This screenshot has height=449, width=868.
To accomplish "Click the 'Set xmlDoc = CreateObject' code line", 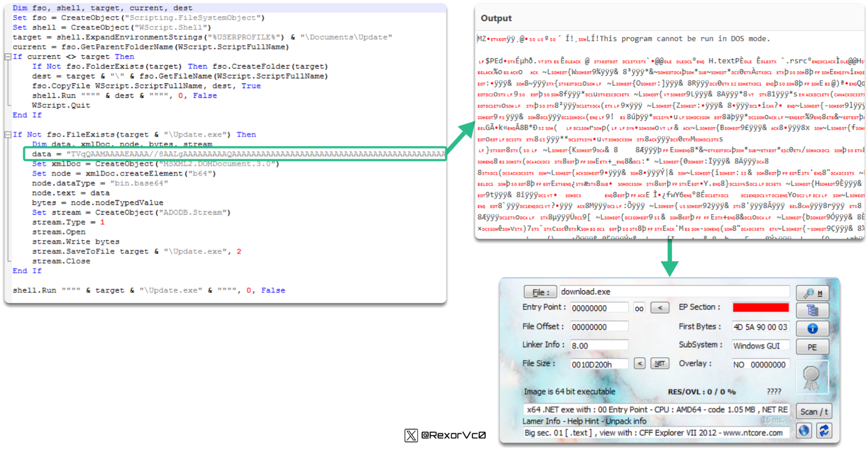I will tap(155, 163).
